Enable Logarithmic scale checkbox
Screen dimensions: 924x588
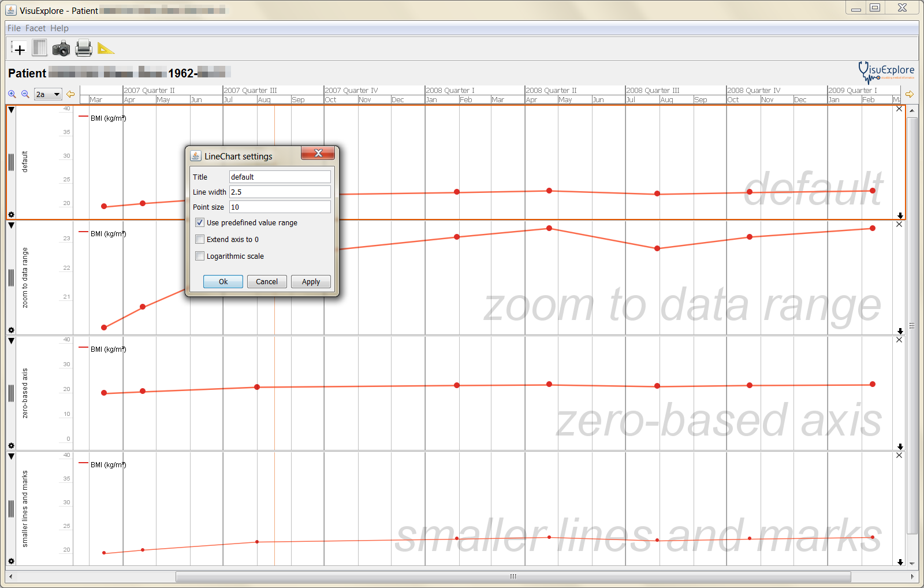(200, 256)
